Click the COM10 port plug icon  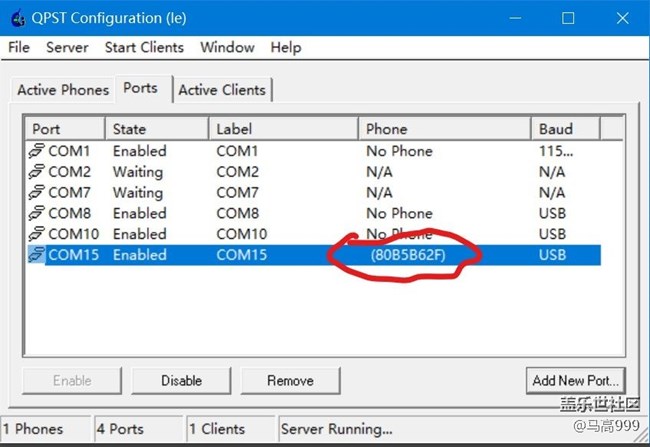point(37,234)
